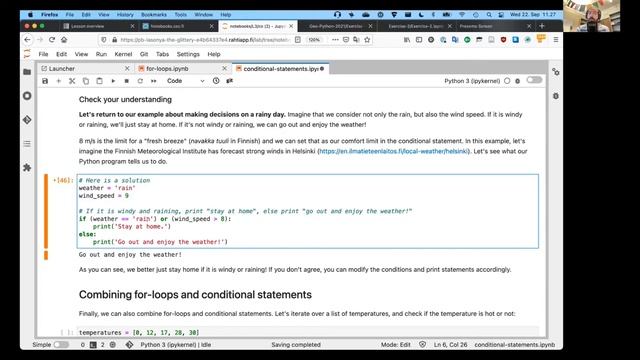Open the Apple menu

coord(30,14)
